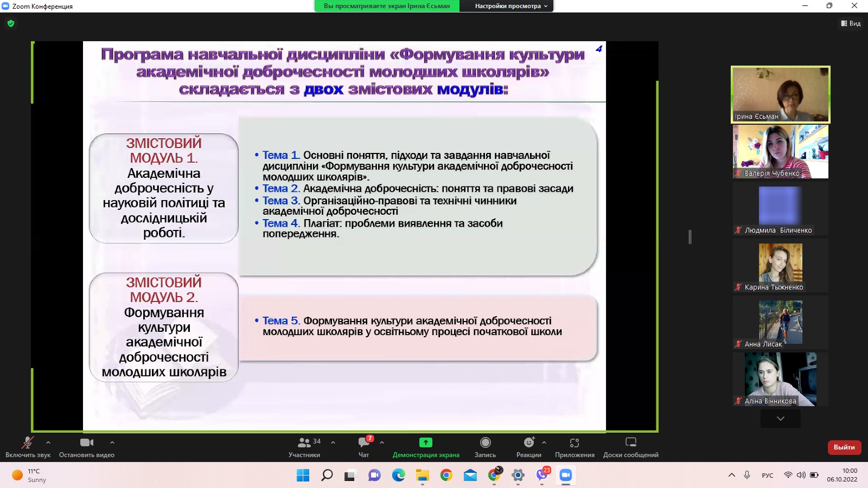This screenshot has width=868, height=488.
Task: Expand video options arrow next to camera
Action: (112, 442)
